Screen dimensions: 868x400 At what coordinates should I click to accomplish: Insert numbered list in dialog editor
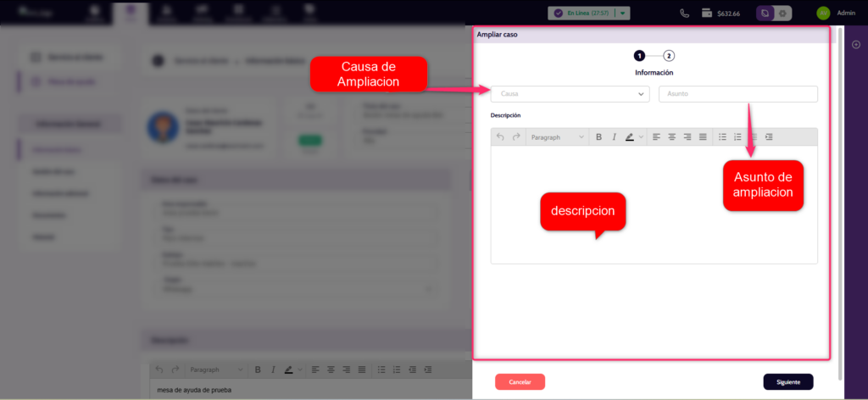pyautogui.click(x=737, y=137)
